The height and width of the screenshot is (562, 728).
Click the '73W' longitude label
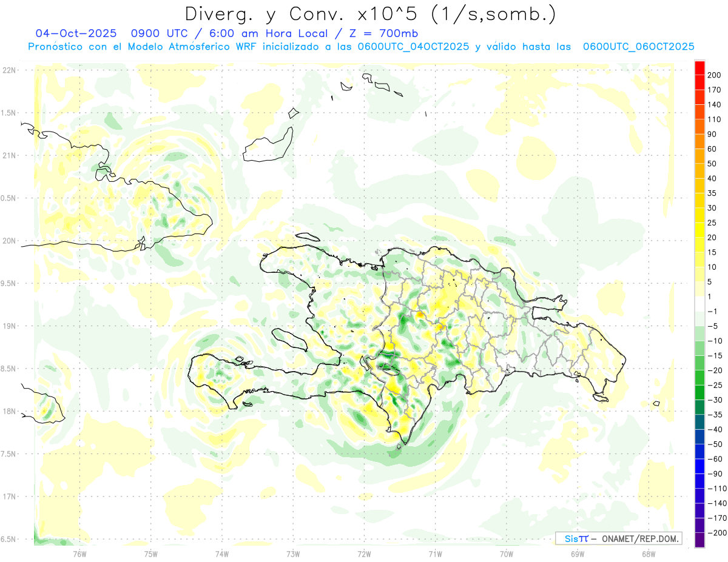click(x=293, y=554)
